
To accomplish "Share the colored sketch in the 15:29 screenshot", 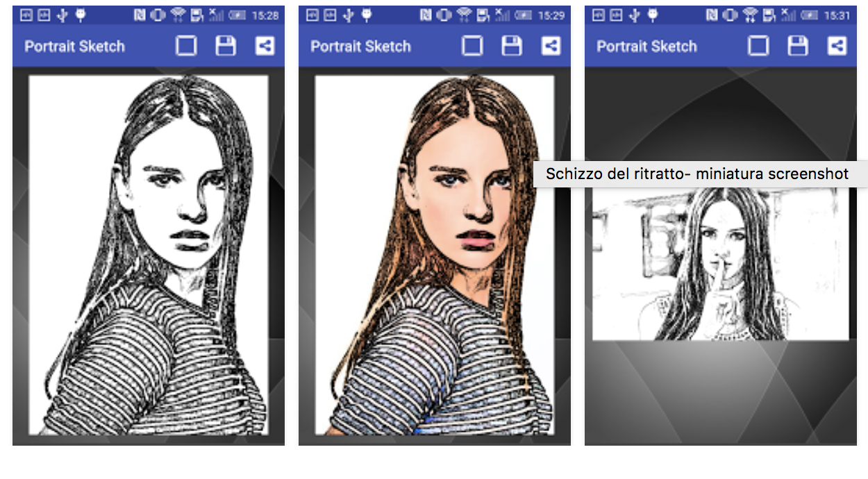I will coord(551,47).
